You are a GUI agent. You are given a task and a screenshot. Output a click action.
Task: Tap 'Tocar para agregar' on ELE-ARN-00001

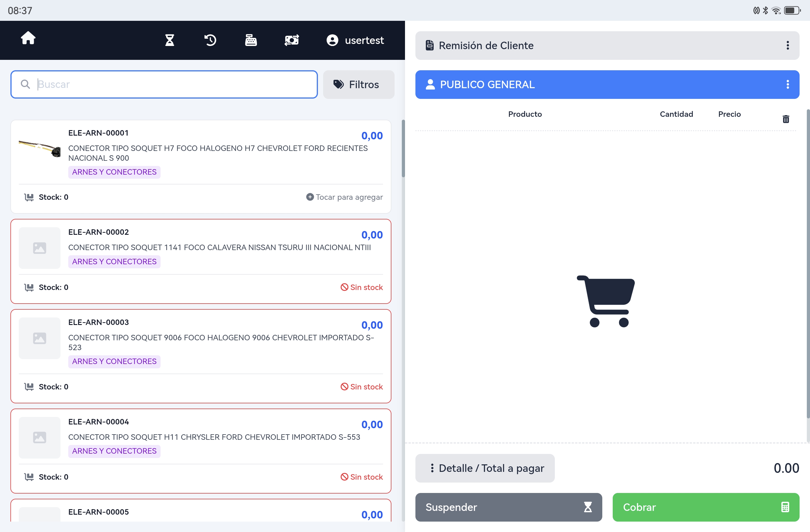point(345,197)
